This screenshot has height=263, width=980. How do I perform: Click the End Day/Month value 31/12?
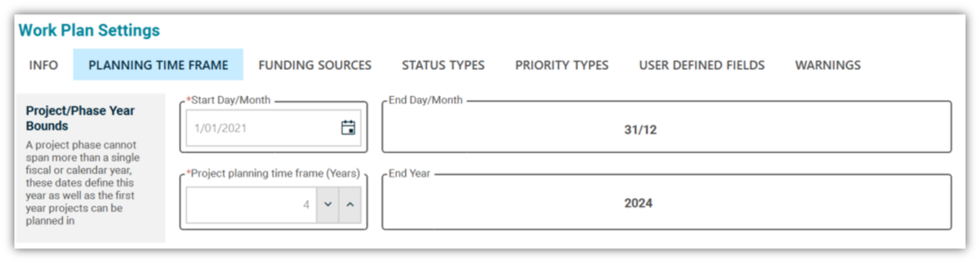pos(640,130)
